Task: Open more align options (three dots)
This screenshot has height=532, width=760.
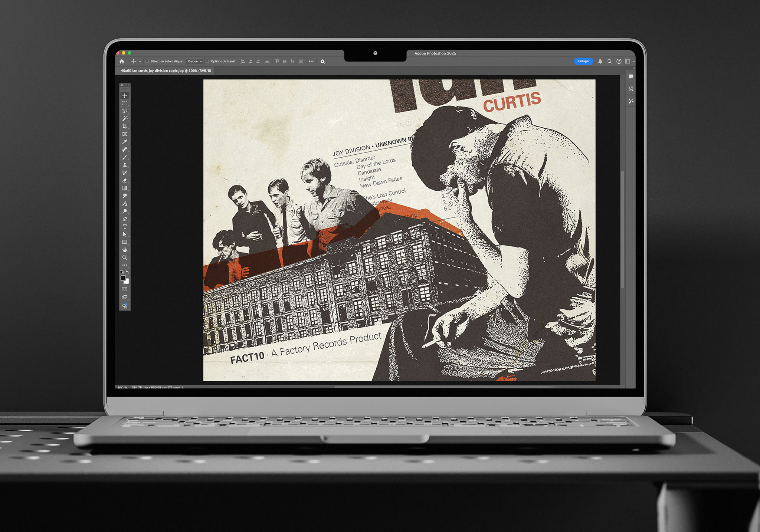Action: (x=311, y=62)
